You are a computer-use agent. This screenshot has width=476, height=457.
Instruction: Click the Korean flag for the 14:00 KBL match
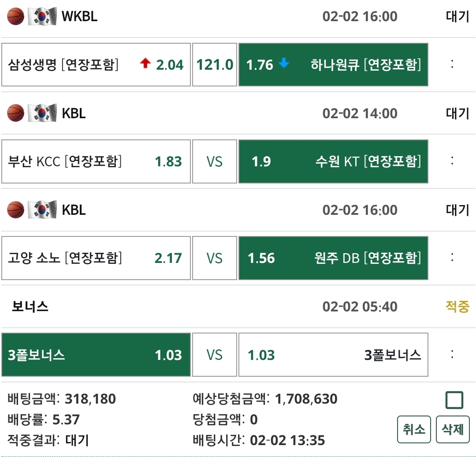(x=42, y=113)
